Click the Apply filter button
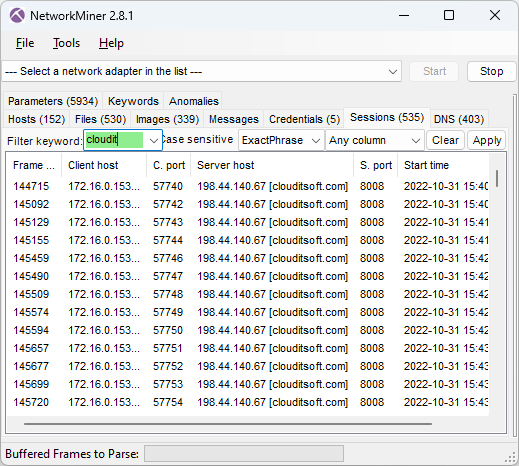The height and width of the screenshot is (466, 519). 487,140
